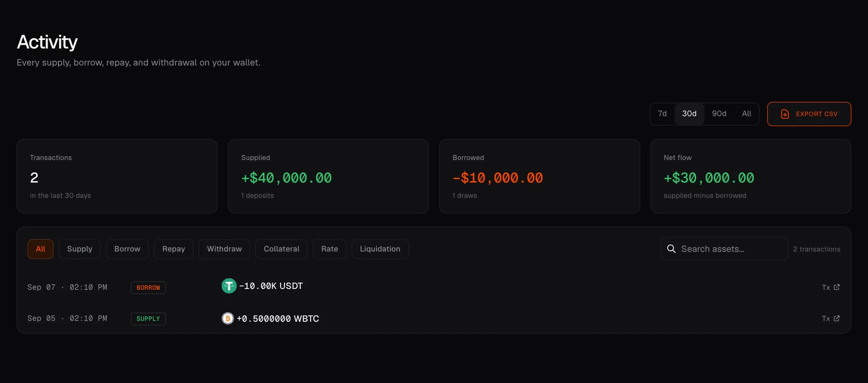Filter activity by Borrow
This screenshot has width=868, height=383.
(x=127, y=249)
